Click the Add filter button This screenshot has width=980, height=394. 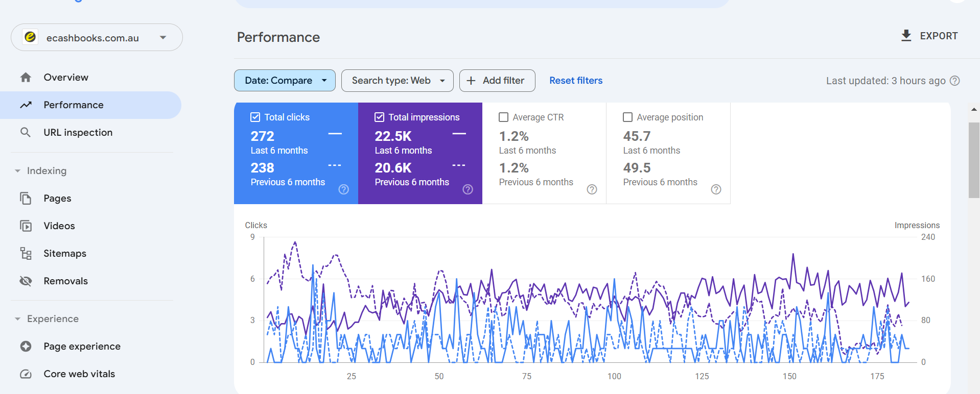coord(497,81)
